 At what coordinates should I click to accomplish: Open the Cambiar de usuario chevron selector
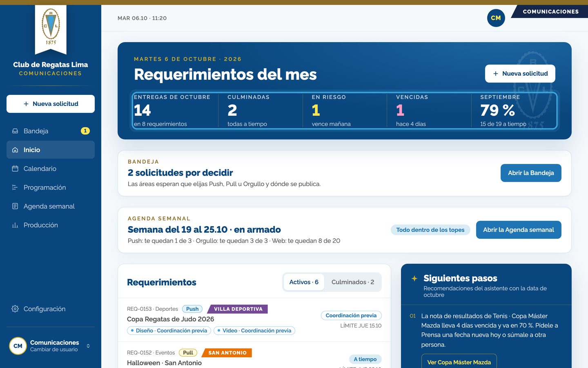[88, 346]
